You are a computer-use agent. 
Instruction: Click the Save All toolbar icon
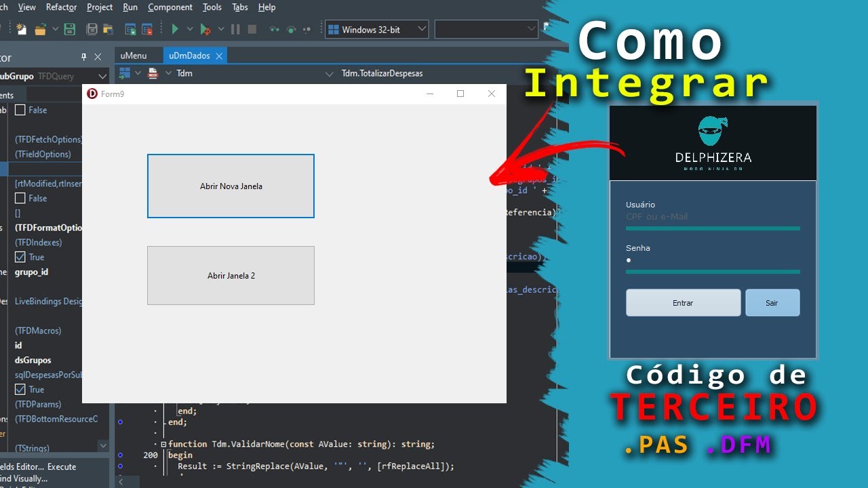tap(92, 29)
